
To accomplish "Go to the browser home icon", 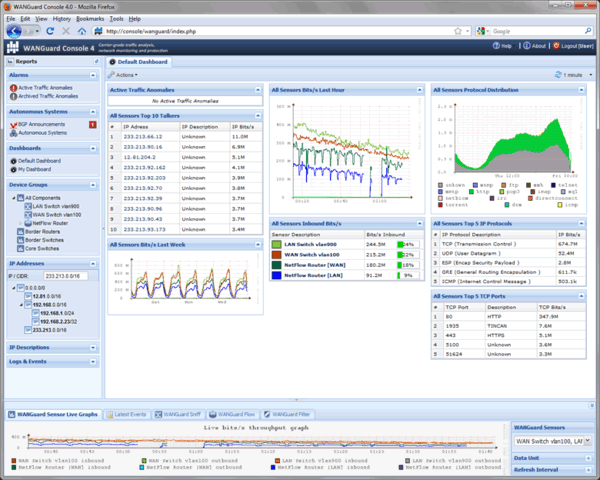I will click(x=82, y=31).
